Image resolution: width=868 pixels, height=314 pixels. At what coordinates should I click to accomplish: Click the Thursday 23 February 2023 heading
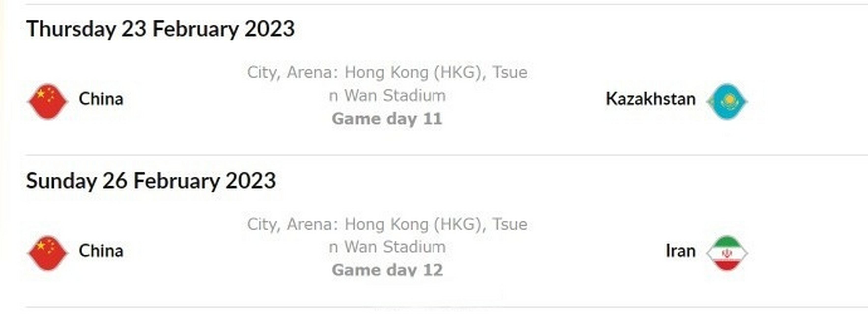tap(160, 29)
